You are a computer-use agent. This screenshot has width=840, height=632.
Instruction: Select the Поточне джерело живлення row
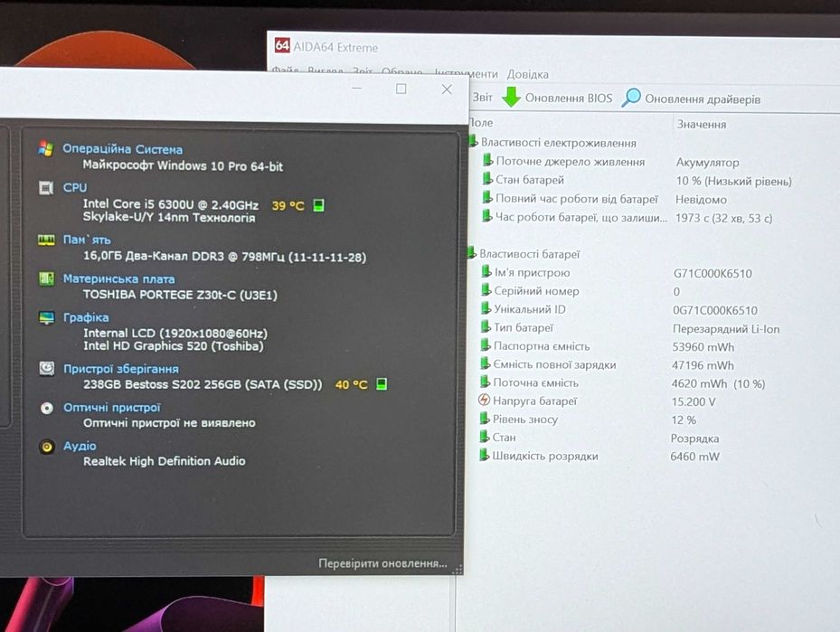[x=610, y=161]
